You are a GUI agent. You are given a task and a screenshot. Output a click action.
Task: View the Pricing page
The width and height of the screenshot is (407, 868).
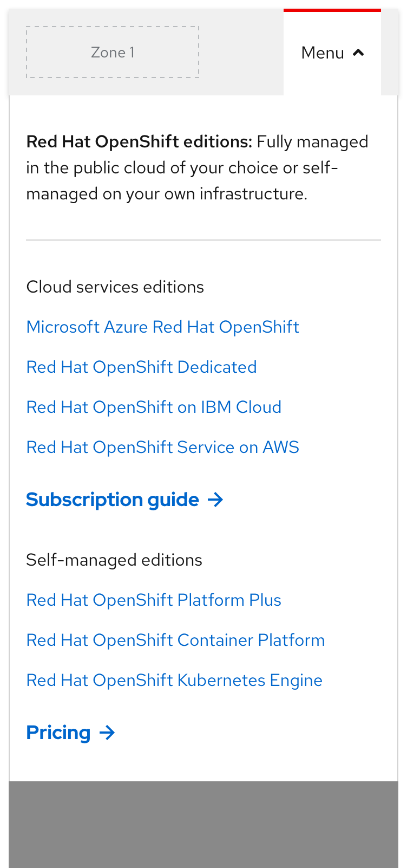click(x=60, y=733)
